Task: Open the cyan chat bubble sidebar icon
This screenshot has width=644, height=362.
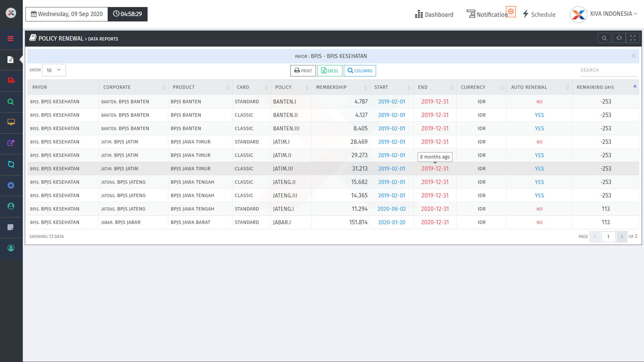Action: (11, 164)
